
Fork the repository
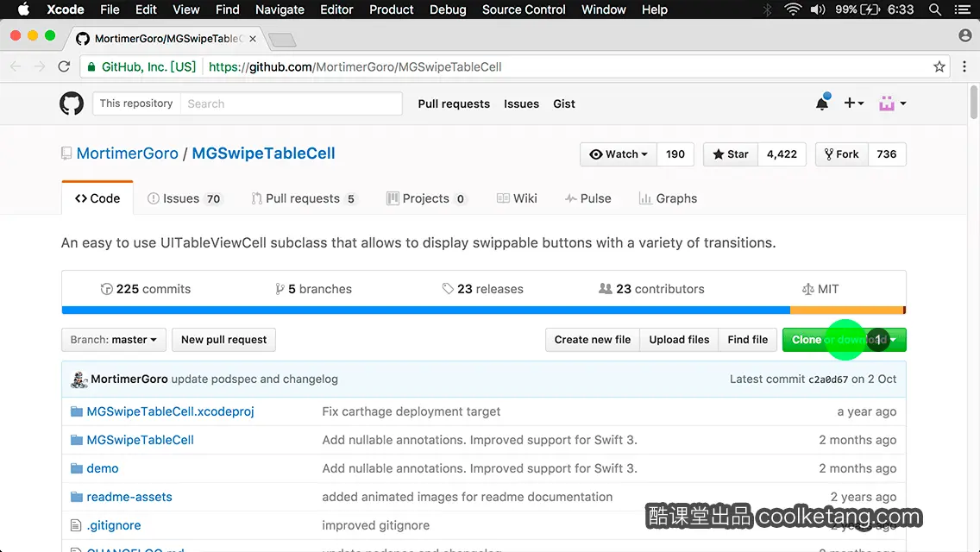click(841, 154)
